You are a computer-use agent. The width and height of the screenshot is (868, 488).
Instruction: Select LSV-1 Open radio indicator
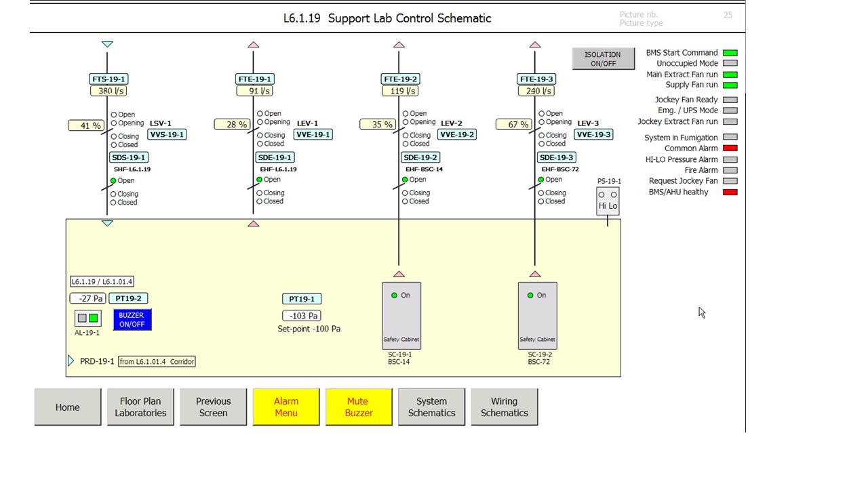point(114,115)
